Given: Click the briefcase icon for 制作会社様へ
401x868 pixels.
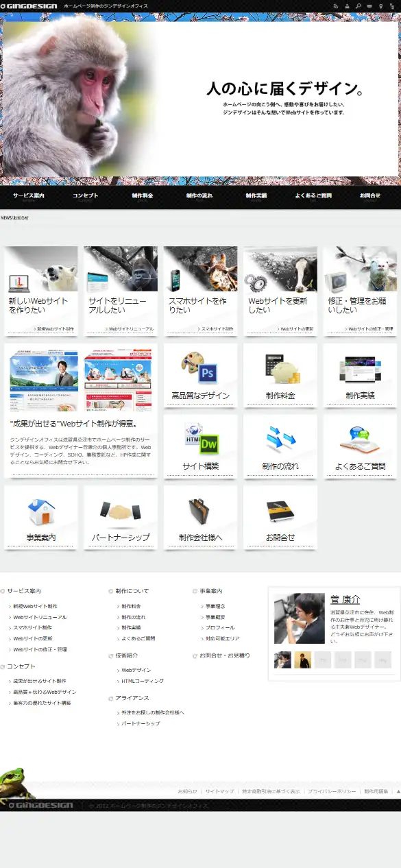Looking at the screenshot, I should click(x=200, y=511).
